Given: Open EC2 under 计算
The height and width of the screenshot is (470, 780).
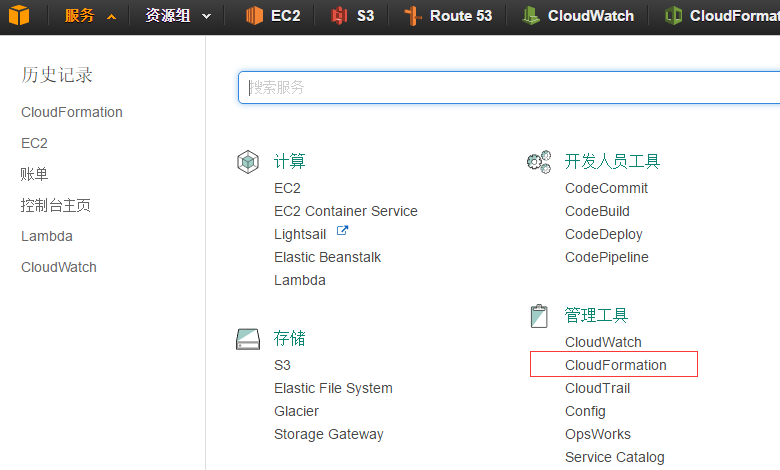Looking at the screenshot, I should (288, 188).
